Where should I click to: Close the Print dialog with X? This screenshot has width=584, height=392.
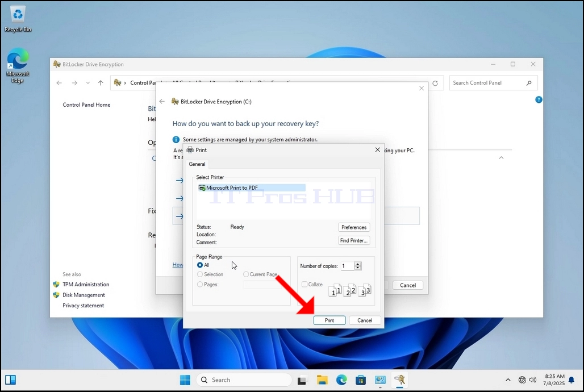coord(377,149)
